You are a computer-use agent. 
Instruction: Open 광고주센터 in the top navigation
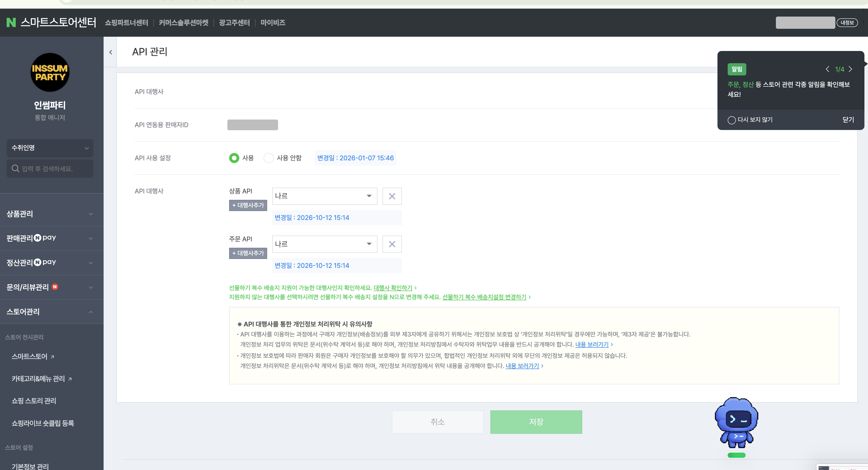(234, 23)
